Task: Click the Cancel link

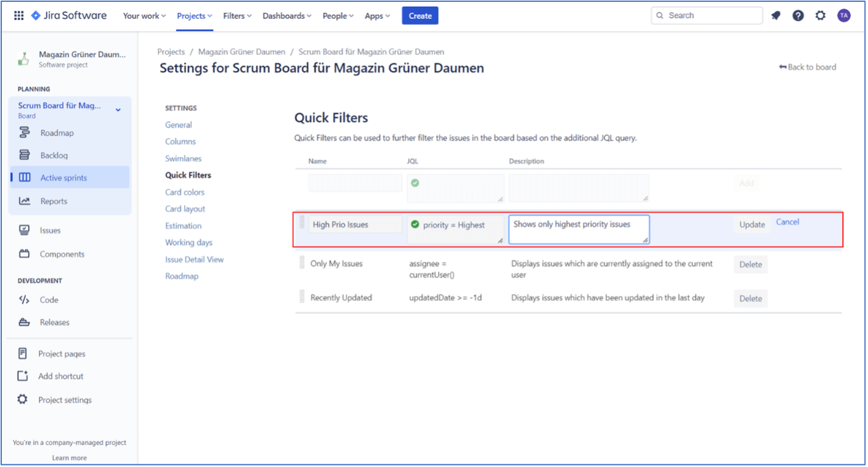Action: tap(787, 222)
